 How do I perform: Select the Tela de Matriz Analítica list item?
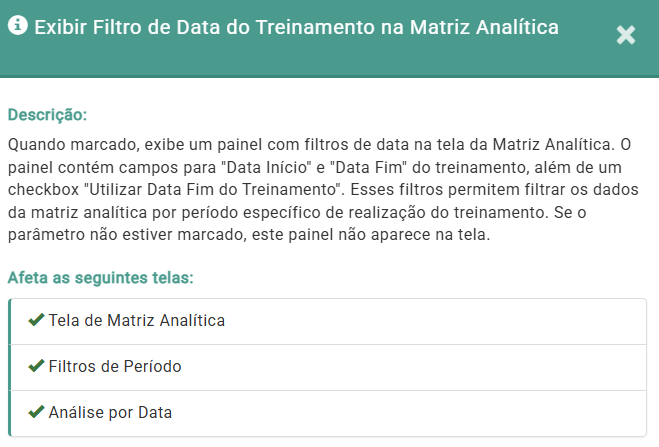click(x=136, y=321)
